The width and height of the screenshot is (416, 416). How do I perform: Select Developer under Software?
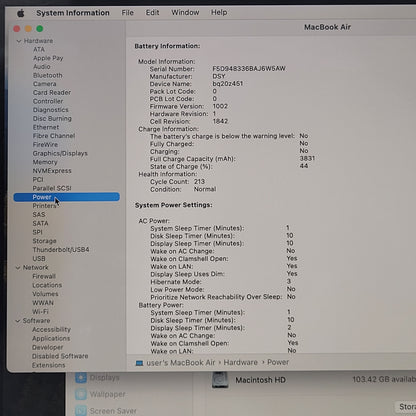[x=47, y=347]
